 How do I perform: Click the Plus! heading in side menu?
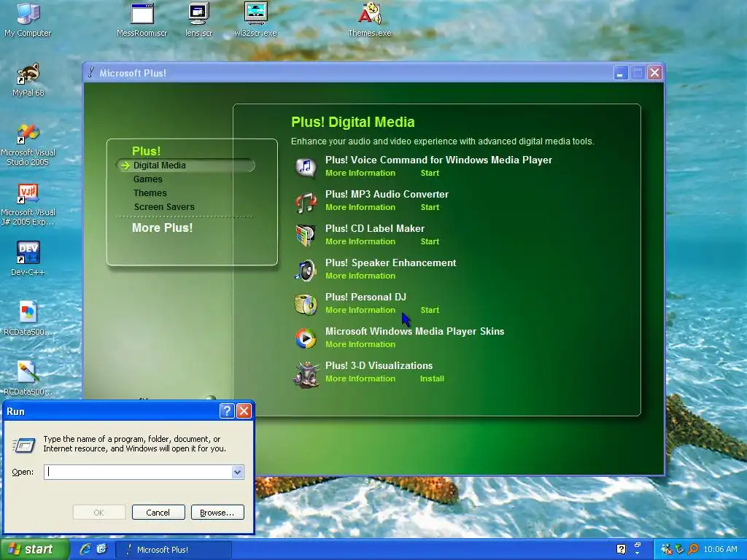tap(146, 151)
